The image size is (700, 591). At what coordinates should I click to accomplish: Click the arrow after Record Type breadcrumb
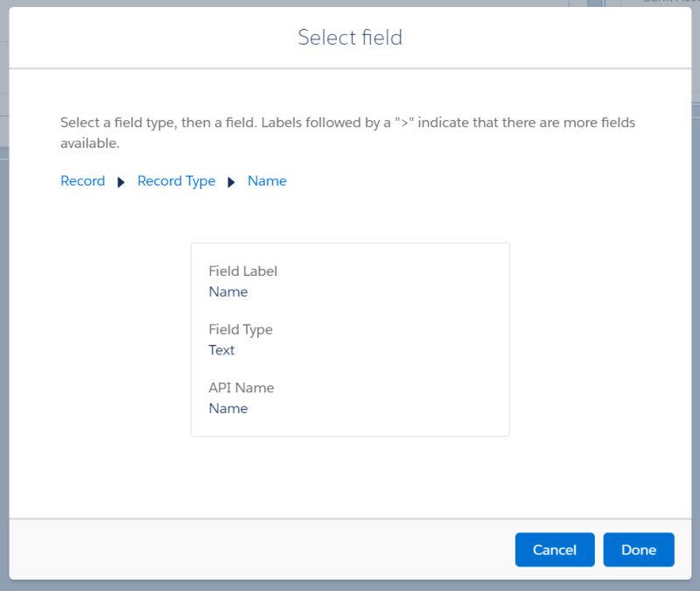(x=230, y=181)
